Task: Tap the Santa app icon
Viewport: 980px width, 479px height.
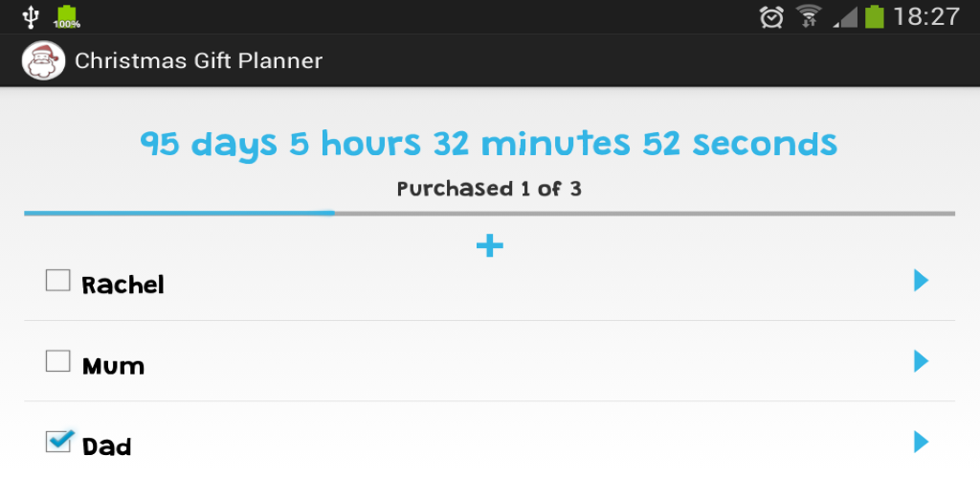Action: [43, 61]
